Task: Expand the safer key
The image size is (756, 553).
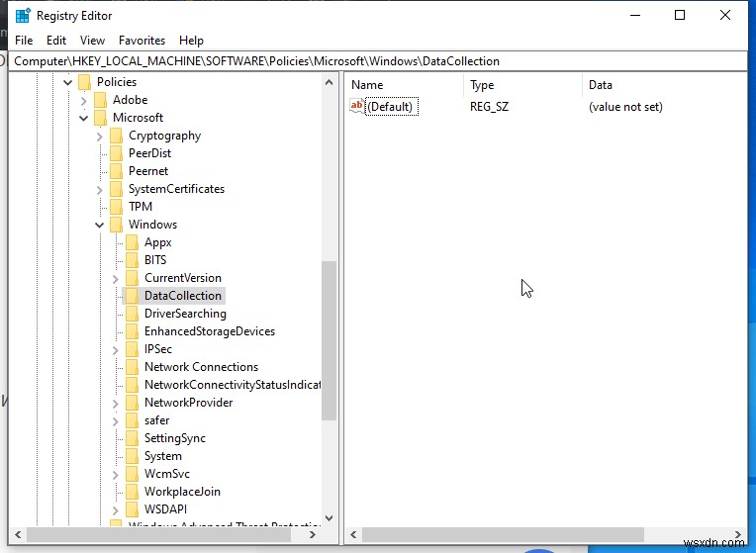Action: pos(115,421)
